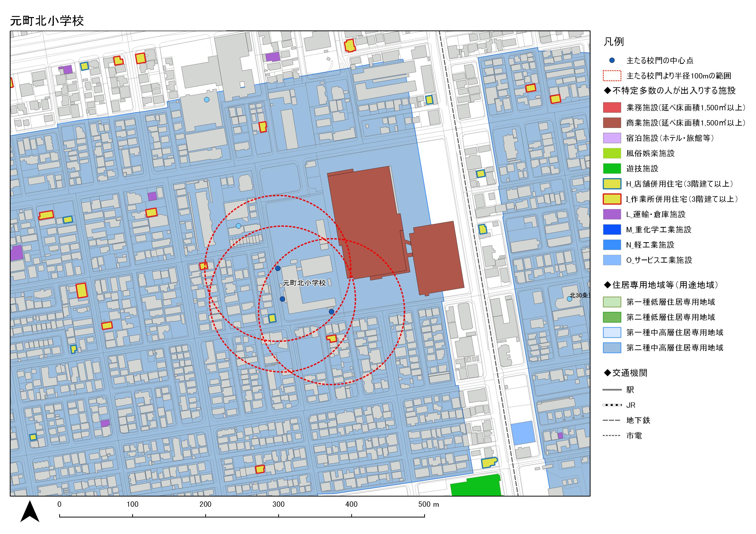The width and height of the screenshot is (756, 534).
Task: Select the JR railway line legend symbol
Action: (x=612, y=405)
